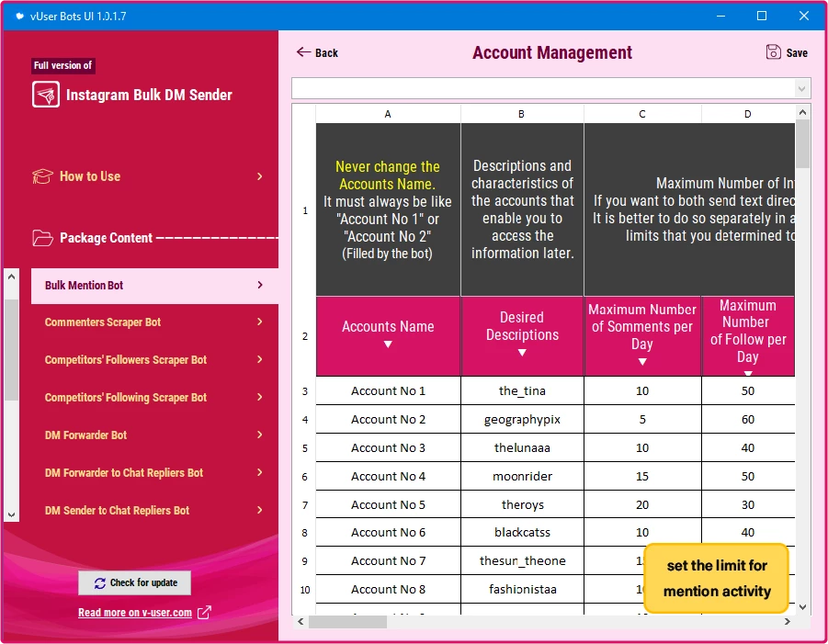Open Competitors' Followers Scraper Bot item
This screenshot has height=644, width=828.
click(x=154, y=360)
